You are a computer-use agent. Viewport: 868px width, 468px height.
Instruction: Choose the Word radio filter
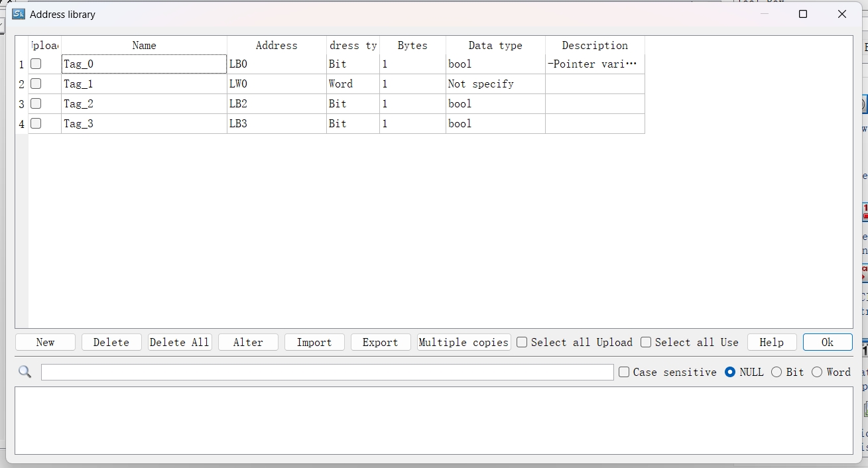coord(817,372)
